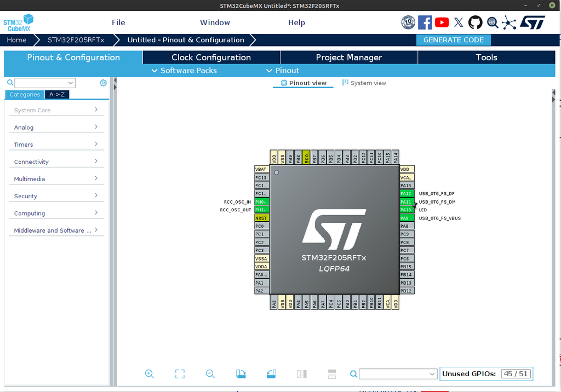Viewport: 561px width, 392px height.
Task: Click the NRST pin
Action: 261,218
